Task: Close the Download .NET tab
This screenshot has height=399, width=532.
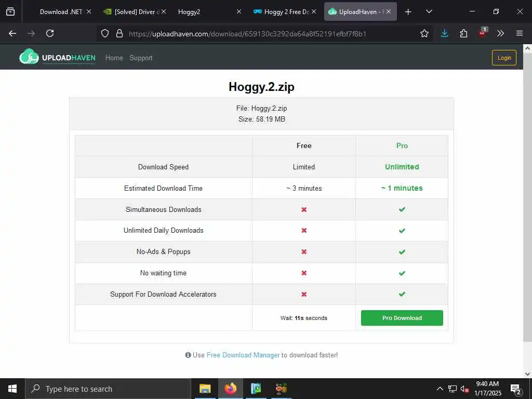Action: pos(88,11)
